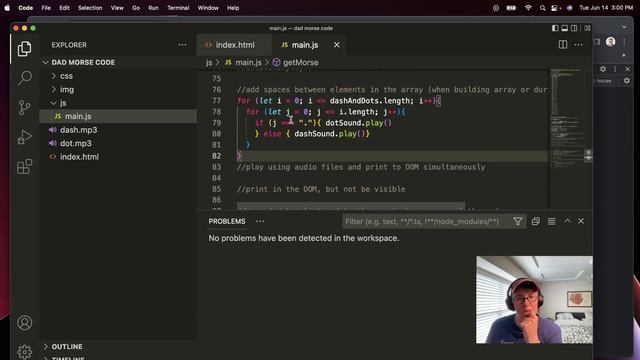Select the PROBLEMS panel tab
This screenshot has width=640, height=360.
coord(227,221)
